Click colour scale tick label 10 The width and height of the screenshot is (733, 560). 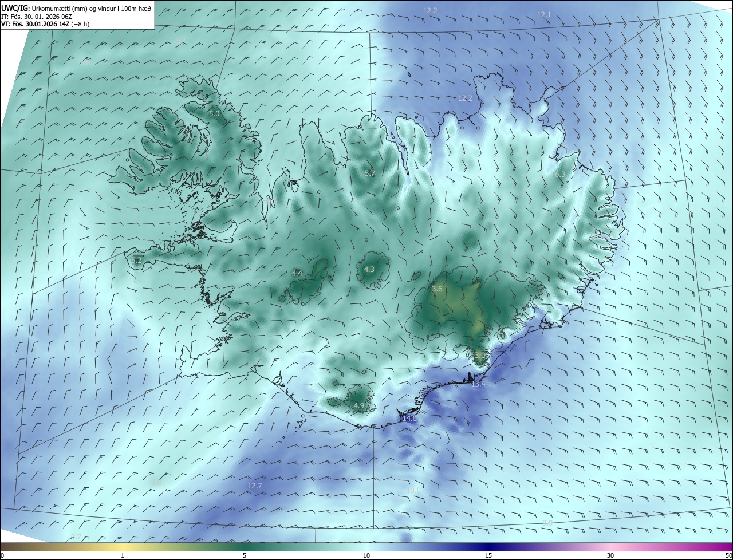tap(366, 555)
